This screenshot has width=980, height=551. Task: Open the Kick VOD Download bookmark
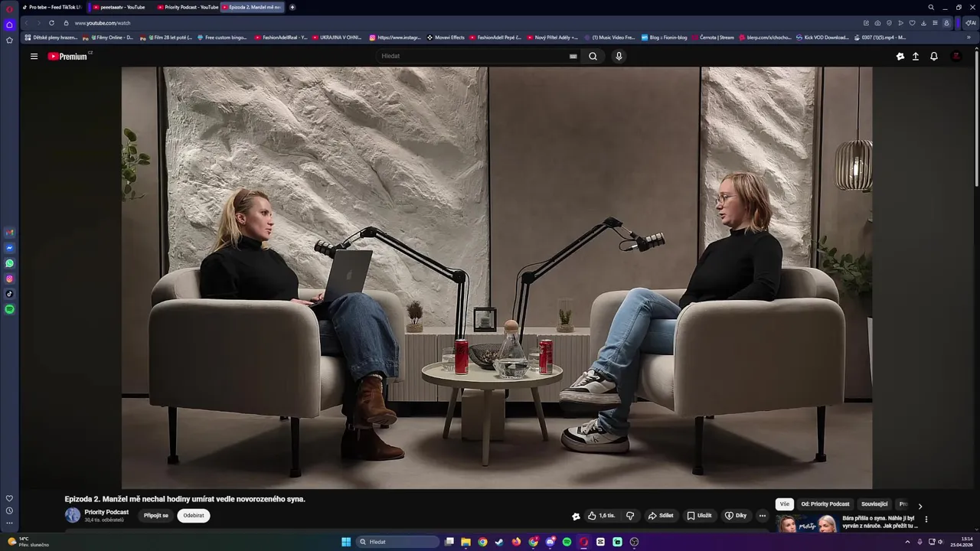(822, 37)
